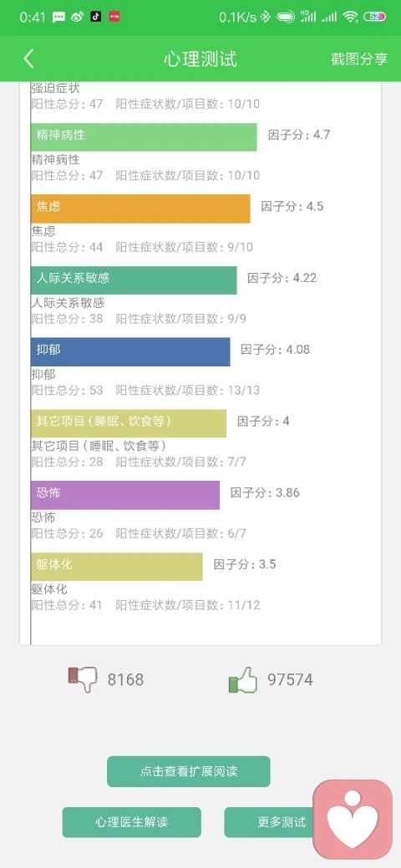Tap the message notification icon in status bar
This screenshot has height=868, width=401.
(58, 18)
